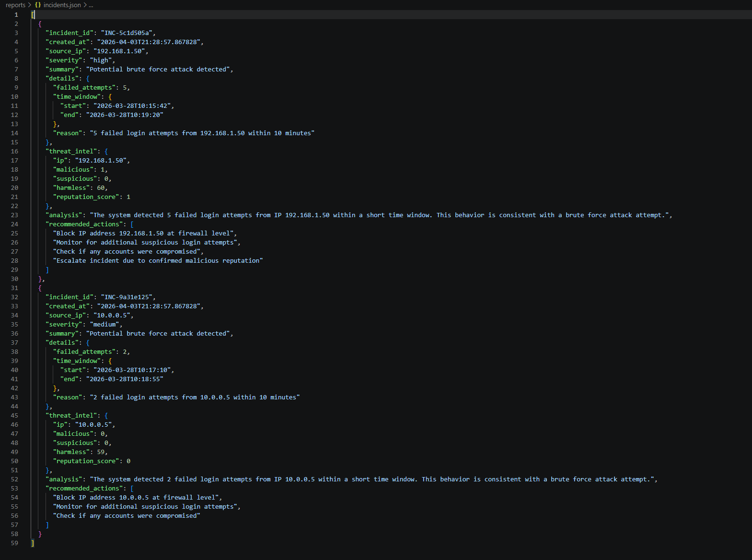Select the "incidents.json" breadcrumb item

click(x=62, y=5)
